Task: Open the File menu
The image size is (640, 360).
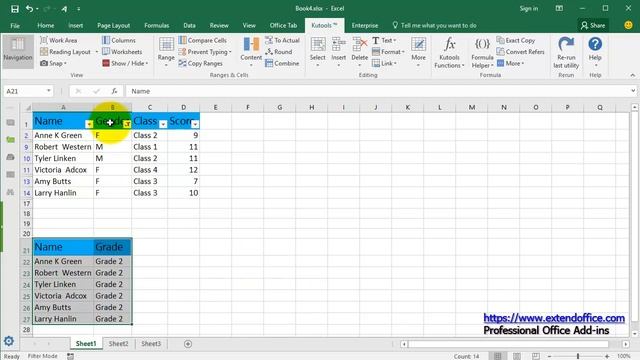Action: (x=15, y=25)
